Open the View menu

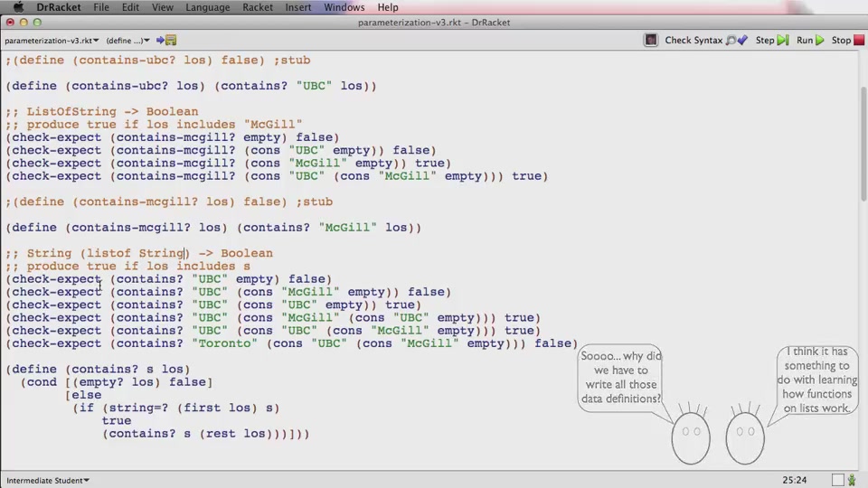[x=162, y=7]
